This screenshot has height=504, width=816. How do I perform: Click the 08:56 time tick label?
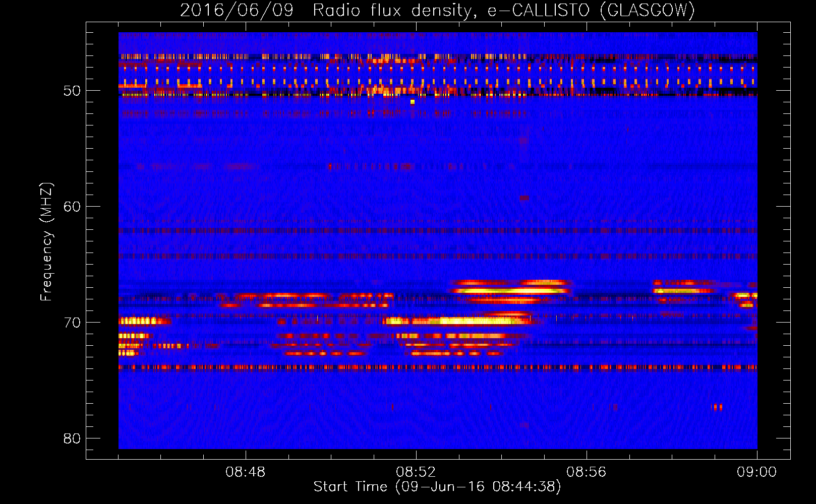tap(586, 472)
